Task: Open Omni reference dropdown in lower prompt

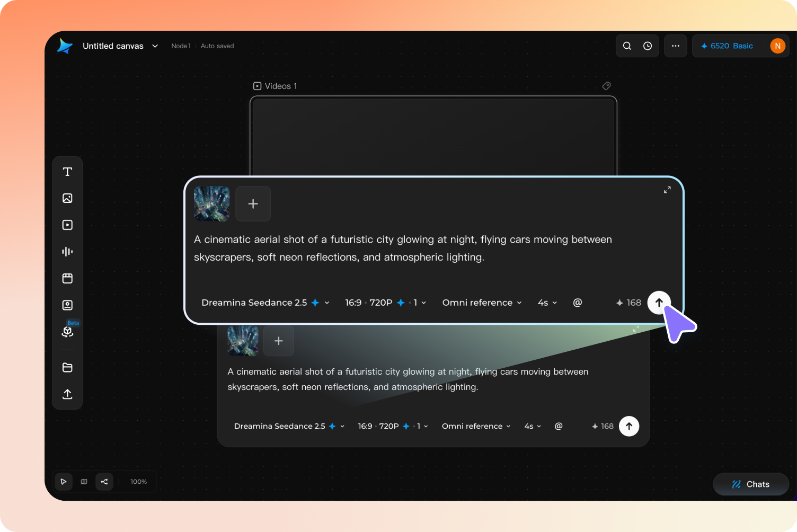Action: click(x=476, y=426)
